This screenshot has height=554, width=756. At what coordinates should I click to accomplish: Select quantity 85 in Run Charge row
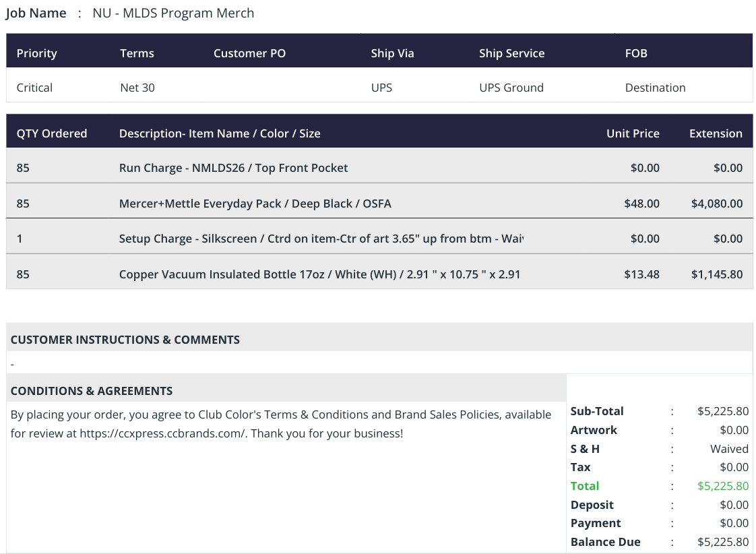tap(23, 168)
